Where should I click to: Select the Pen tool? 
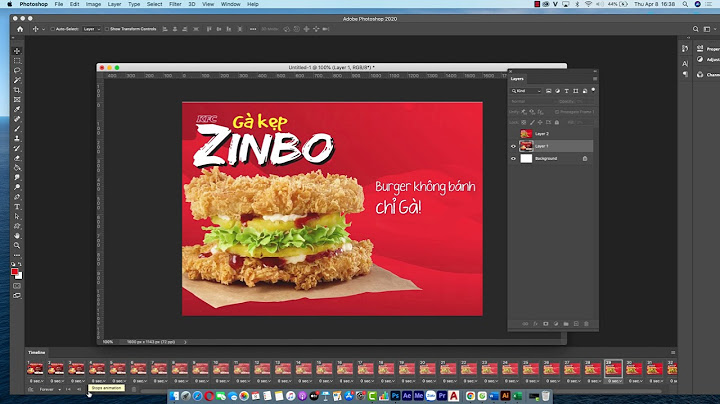(x=17, y=197)
